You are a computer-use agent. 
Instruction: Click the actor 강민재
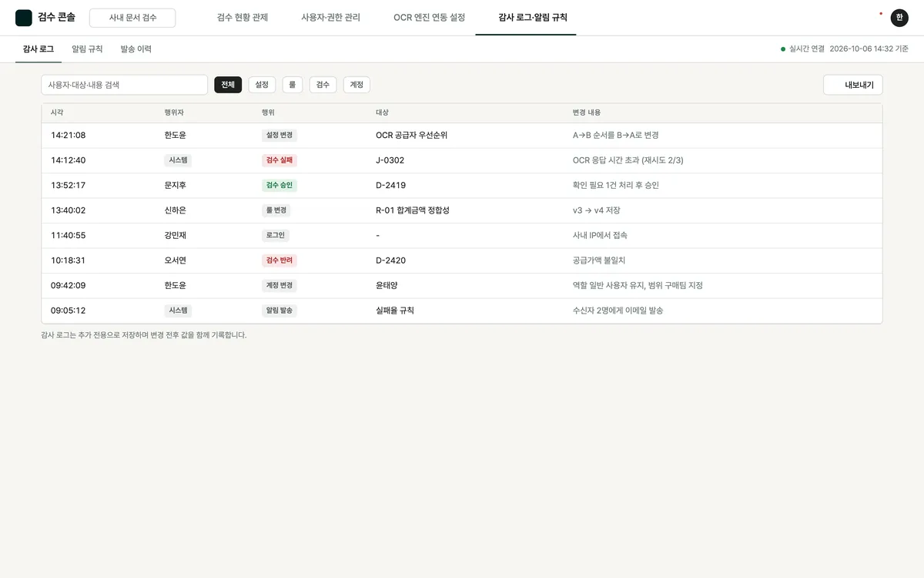click(175, 235)
